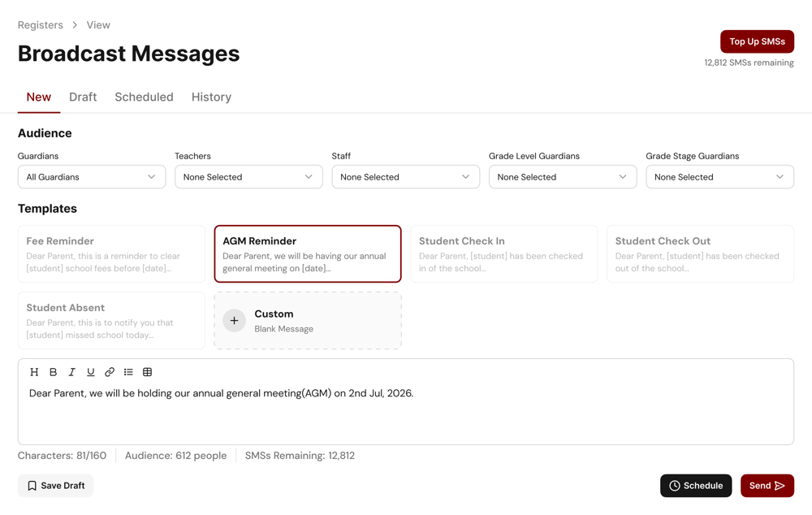Schedule the broadcast message
Image resolution: width=812 pixels, height=515 pixels.
pos(696,486)
